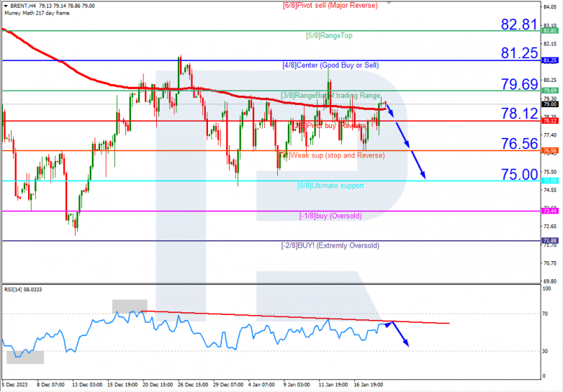563x392 pixels.
Task: Click the 8 Dec 07:00 time label
Action: (x=50, y=385)
